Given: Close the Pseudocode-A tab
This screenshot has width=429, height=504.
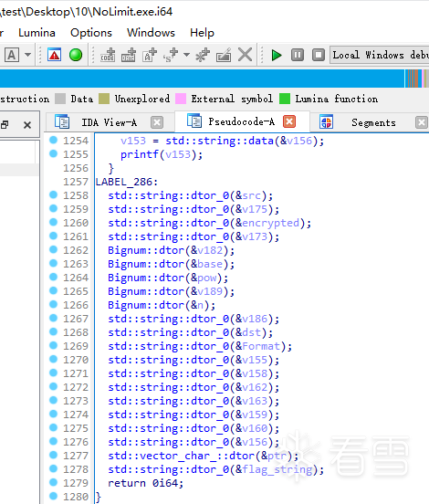Looking at the screenshot, I should tap(289, 121).
